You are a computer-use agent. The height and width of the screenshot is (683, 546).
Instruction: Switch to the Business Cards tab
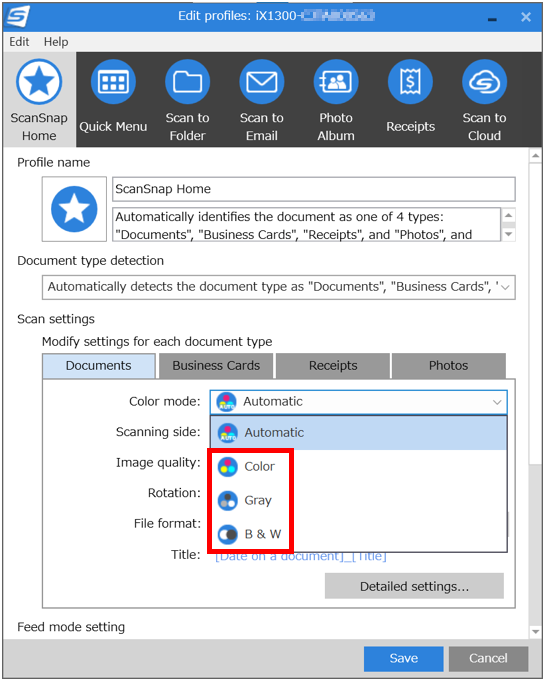216,365
